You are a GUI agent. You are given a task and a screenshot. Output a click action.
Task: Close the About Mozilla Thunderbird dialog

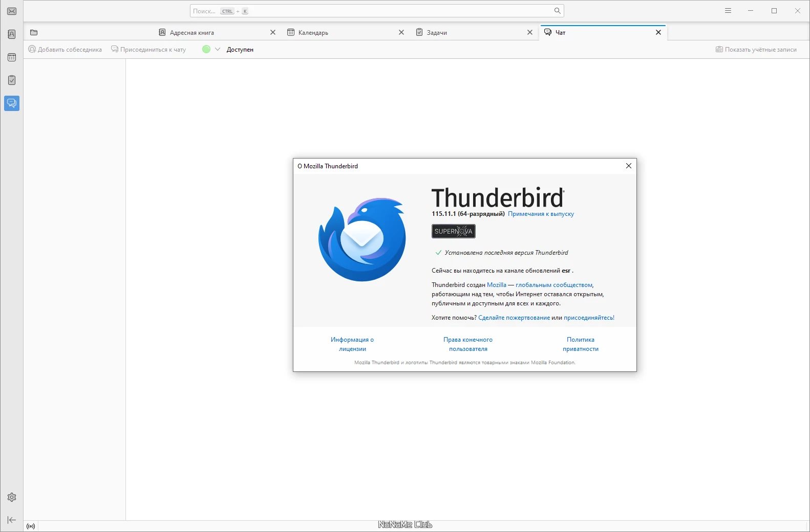(x=629, y=166)
